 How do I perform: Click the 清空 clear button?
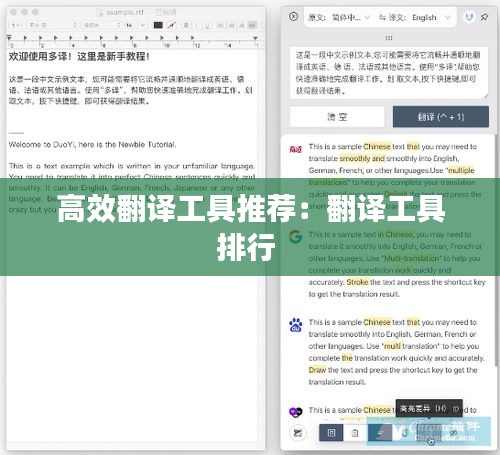[337, 117]
